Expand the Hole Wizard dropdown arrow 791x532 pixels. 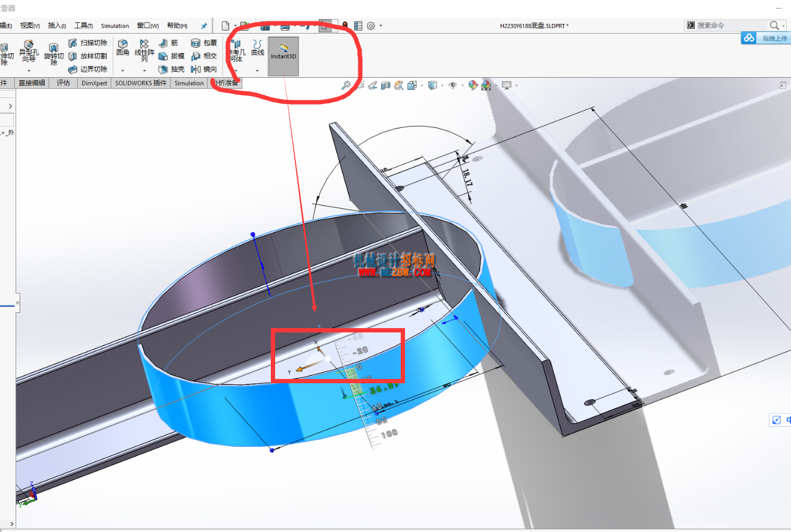point(29,70)
